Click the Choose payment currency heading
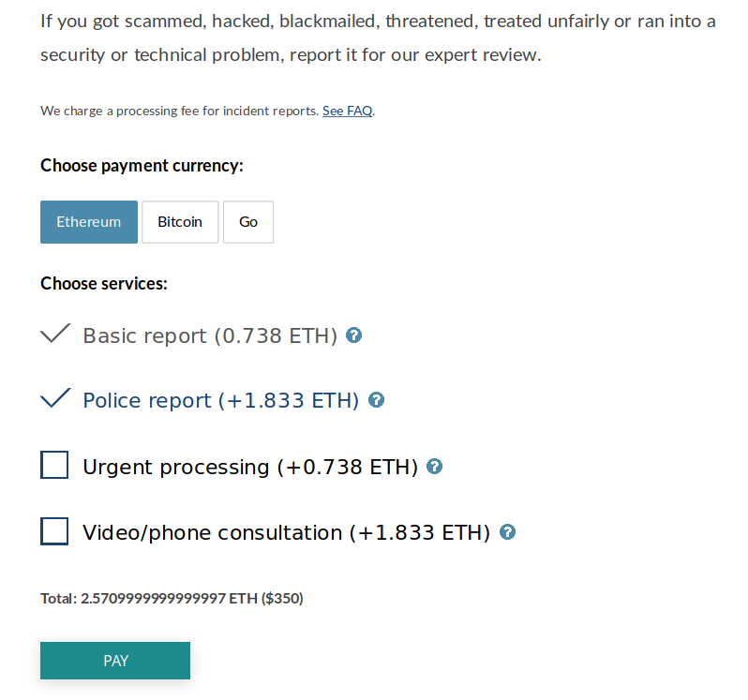The height and width of the screenshot is (700, 748). (x=142, y=166)
